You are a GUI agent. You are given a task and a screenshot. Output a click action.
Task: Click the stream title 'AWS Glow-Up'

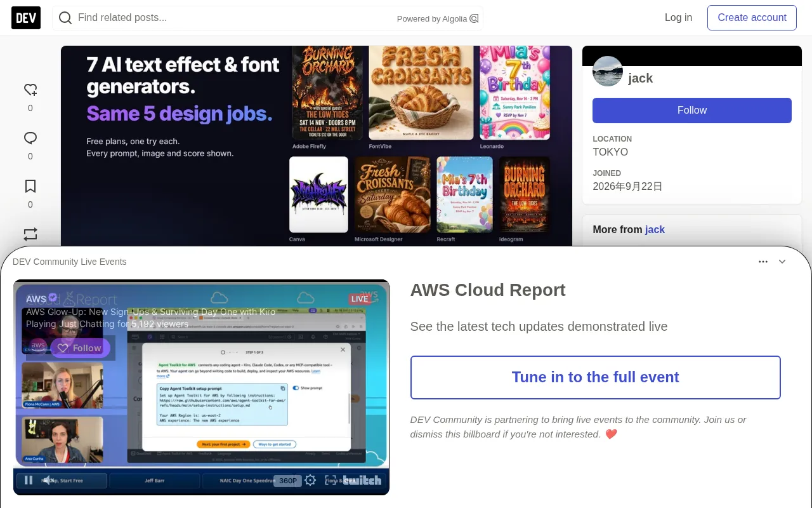151,312
